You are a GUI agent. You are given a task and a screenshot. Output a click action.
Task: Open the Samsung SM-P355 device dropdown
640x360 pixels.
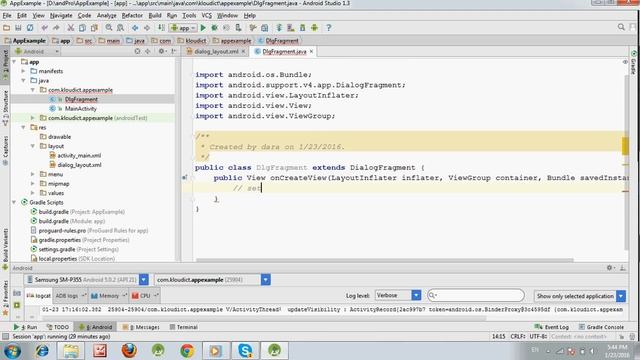(x=144, y=280)
